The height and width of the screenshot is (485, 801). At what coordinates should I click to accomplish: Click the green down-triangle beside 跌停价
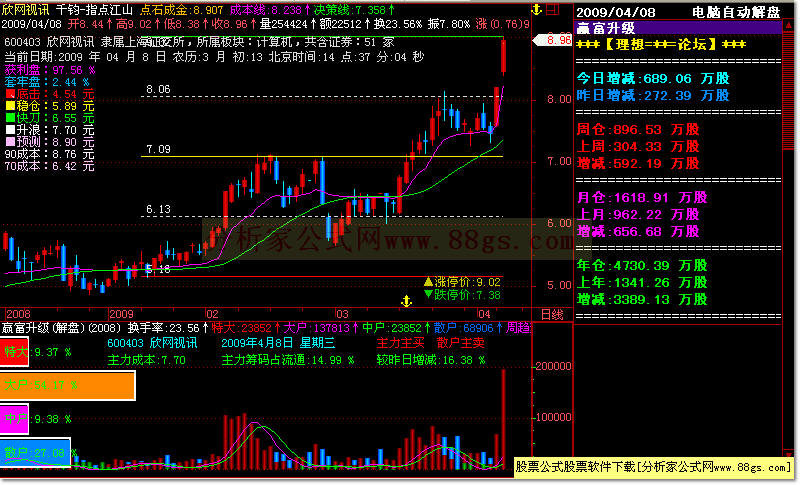click(x=428, y=294)
